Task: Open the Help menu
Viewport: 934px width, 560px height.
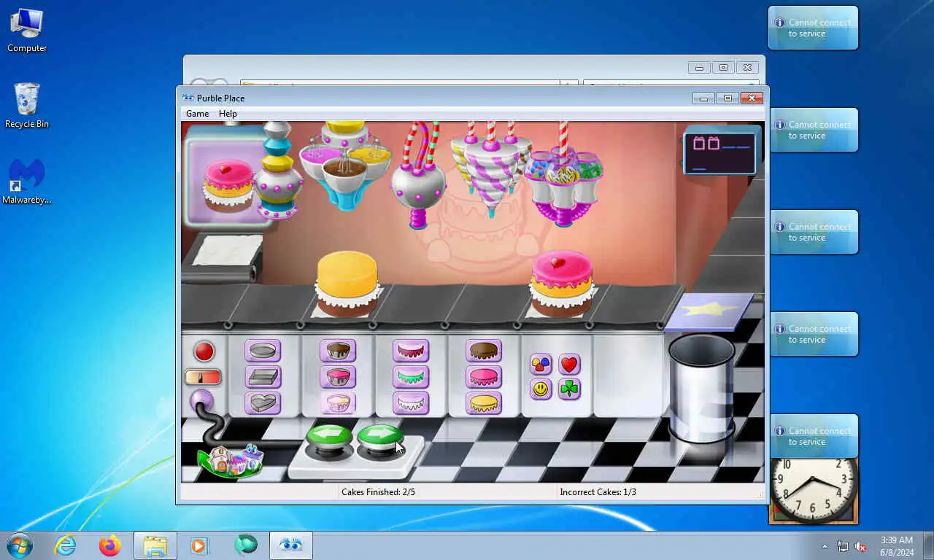Action: 228,114
